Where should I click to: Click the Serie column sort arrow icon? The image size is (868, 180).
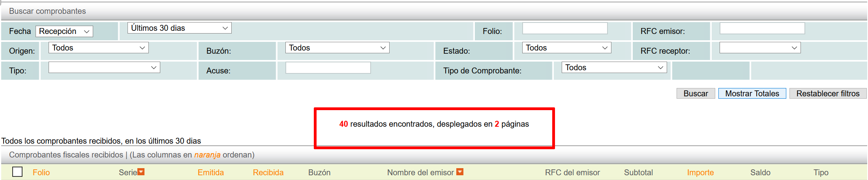[141, 172]
